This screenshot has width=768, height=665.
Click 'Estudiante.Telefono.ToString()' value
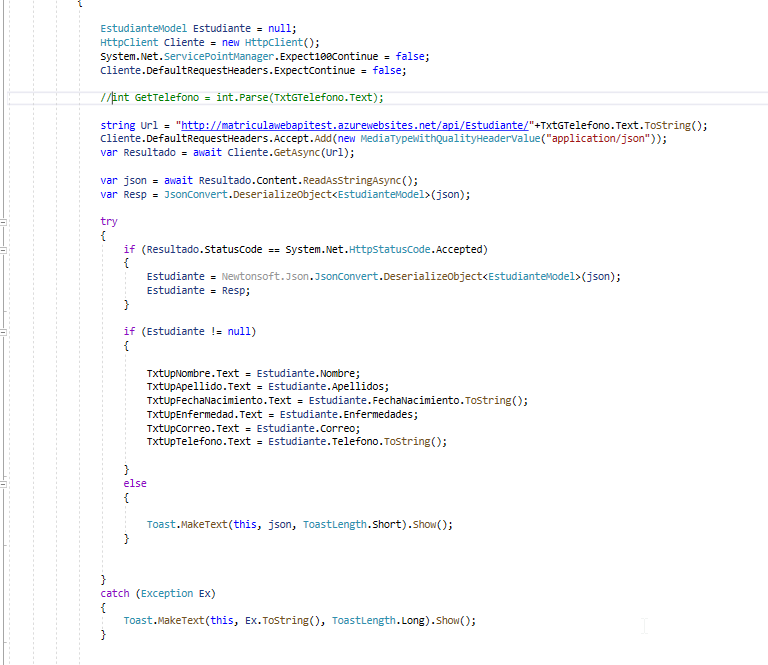coord(357,442)
